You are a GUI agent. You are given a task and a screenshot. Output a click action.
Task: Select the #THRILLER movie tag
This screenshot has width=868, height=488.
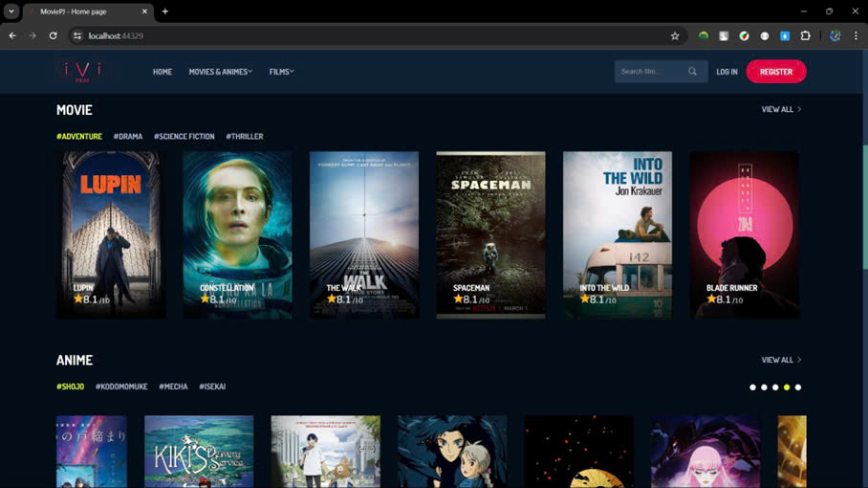tap(244, 136)
